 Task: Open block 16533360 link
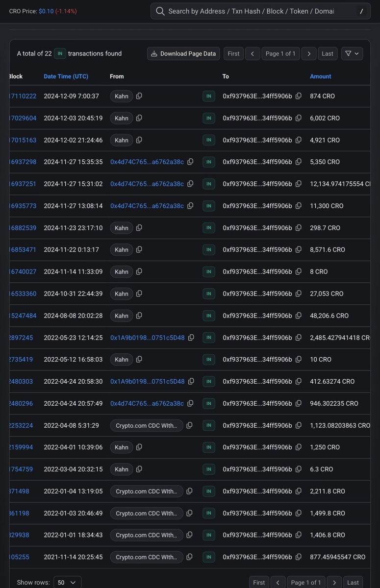(23, 294)
